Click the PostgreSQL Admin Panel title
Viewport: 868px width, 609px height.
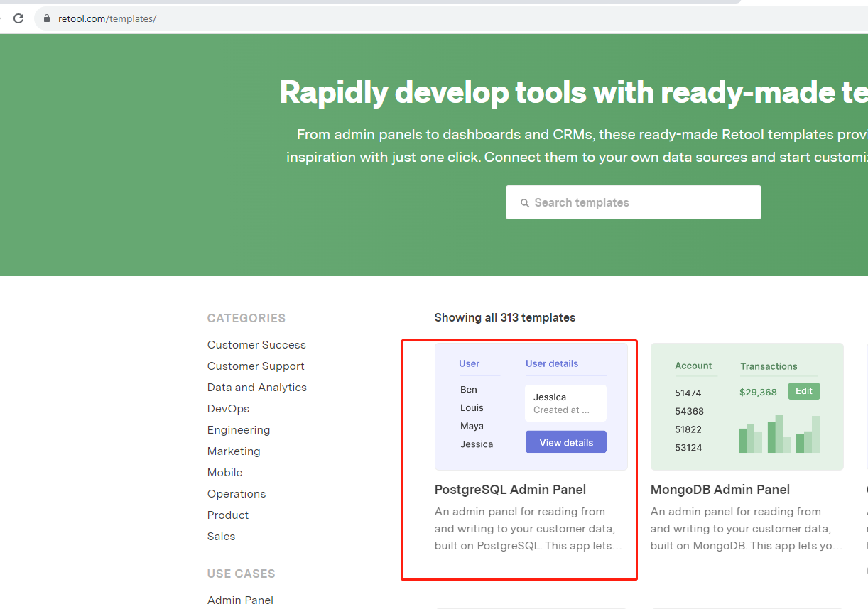coord(510,490)
